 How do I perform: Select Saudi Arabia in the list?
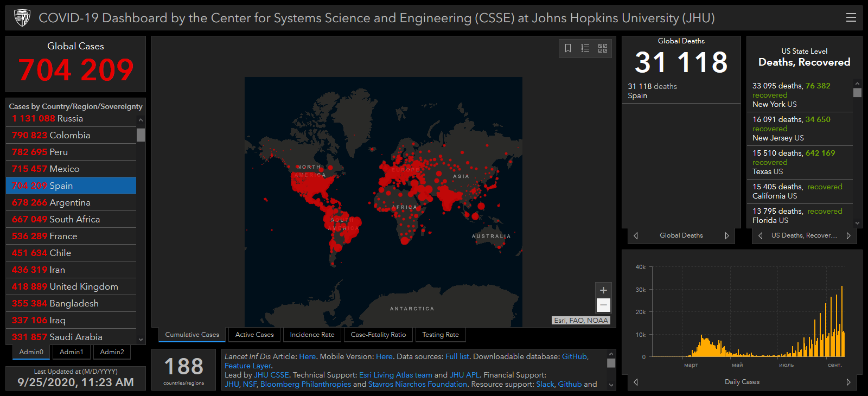coord(71,337)
